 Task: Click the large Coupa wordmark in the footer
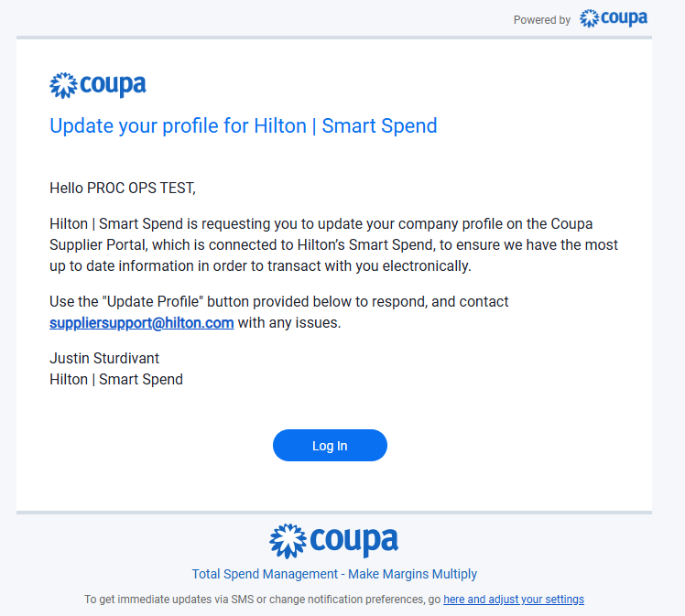point(353,541)
